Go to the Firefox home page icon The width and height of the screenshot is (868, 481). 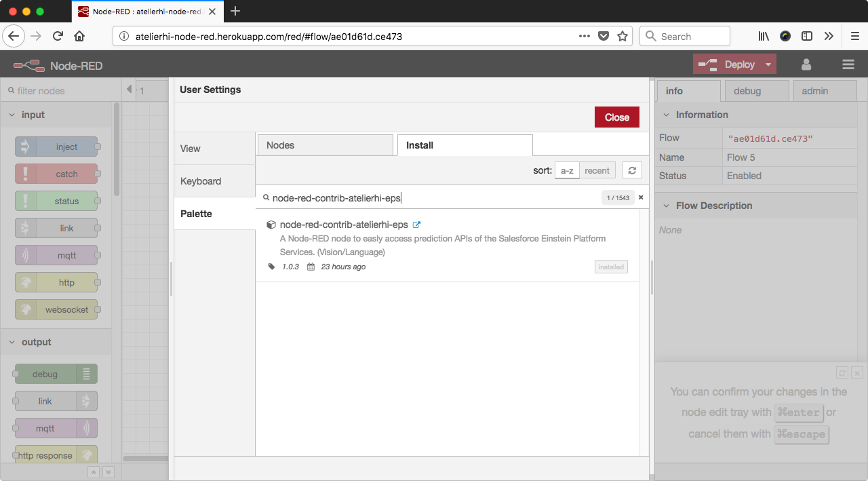(79, 36)
